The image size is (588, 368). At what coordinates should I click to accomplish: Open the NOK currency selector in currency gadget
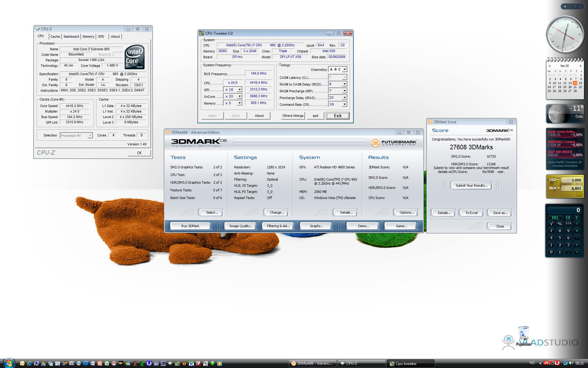pos(554,188)
